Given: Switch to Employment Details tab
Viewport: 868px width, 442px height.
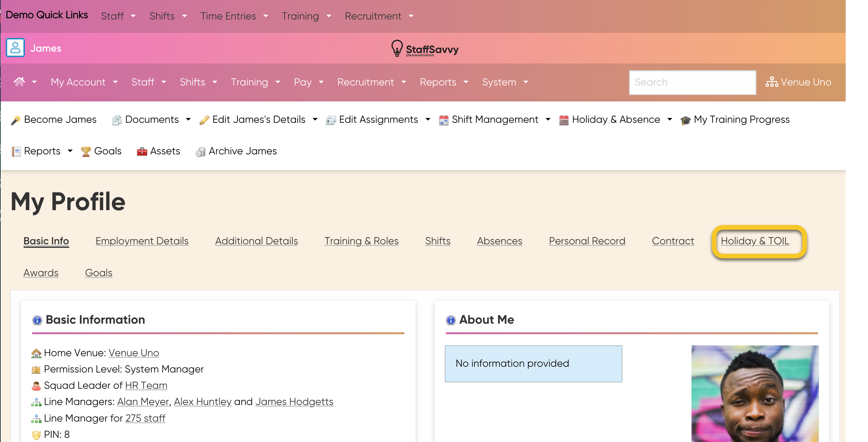Looking at the screenshot, I should tap(142, 241).
